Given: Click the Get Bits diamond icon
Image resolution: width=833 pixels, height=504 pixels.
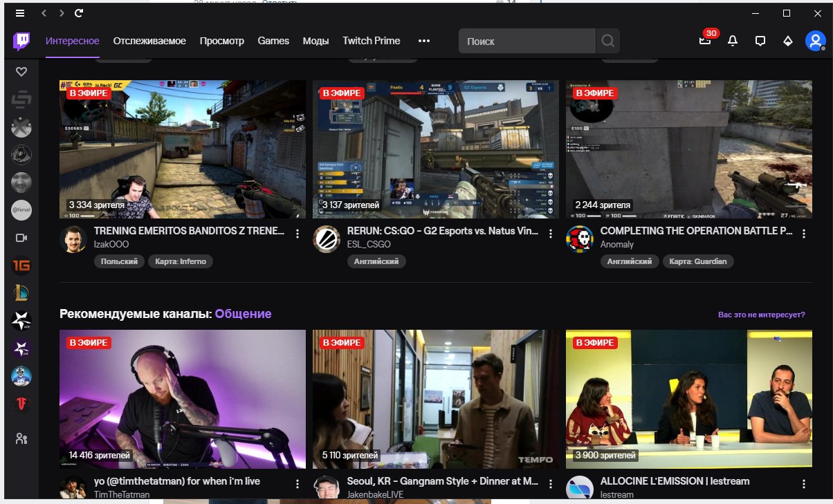Looking at the screenshot, I should [787, 41].
